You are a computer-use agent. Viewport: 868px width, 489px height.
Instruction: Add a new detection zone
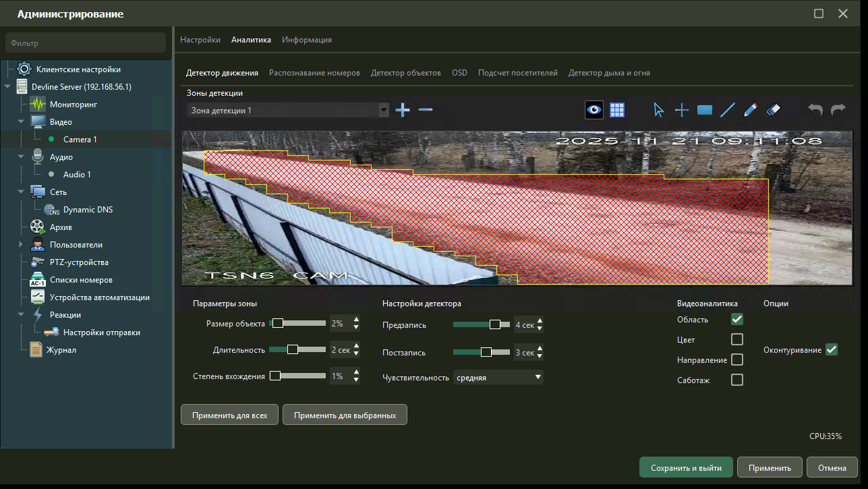pyautogui.click(x=403, y=110)
